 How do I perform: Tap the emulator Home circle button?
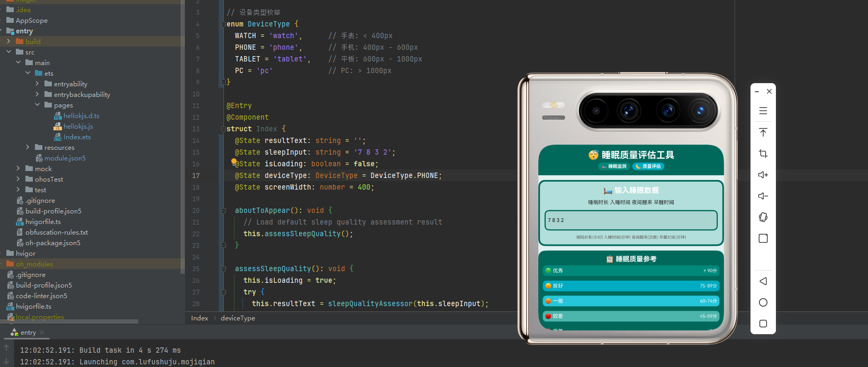763,302
